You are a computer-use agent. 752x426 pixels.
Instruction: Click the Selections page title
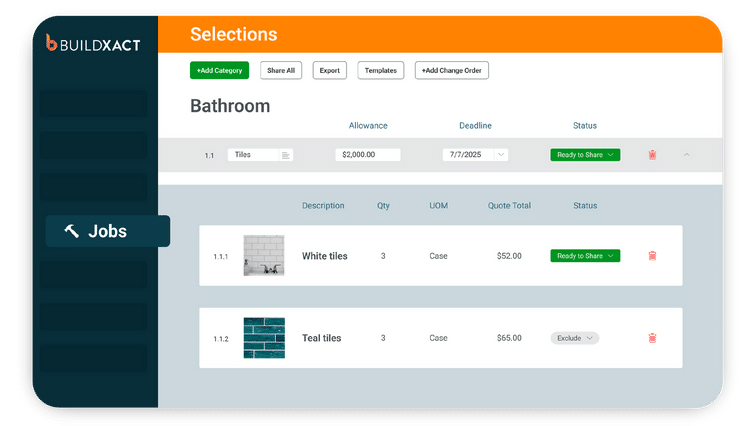pos(234,35)
